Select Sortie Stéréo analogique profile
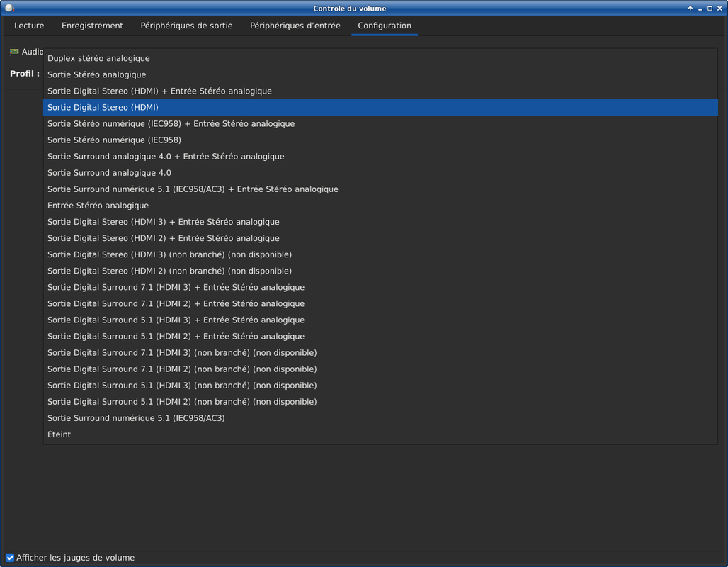This screenshot has width=728, height=567. pos(380,74)
